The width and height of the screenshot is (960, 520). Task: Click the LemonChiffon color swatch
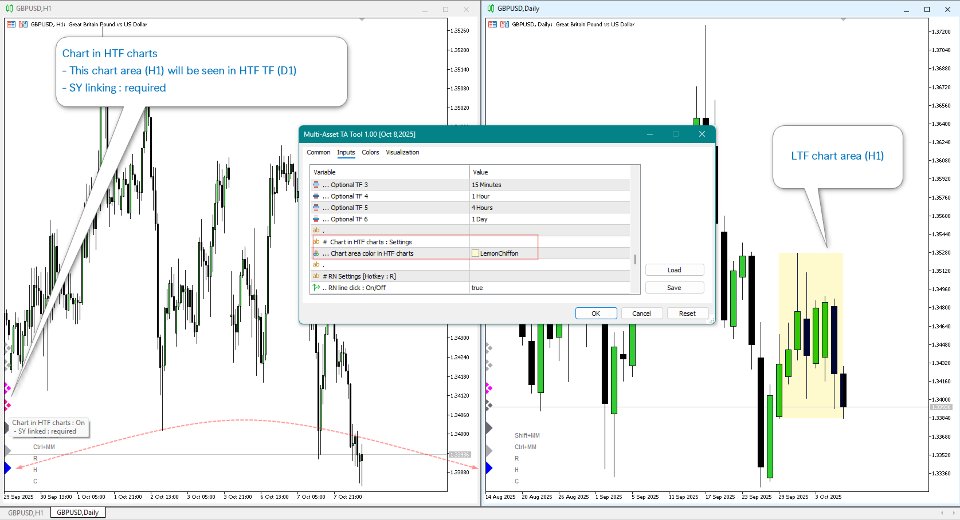(475, 253)
